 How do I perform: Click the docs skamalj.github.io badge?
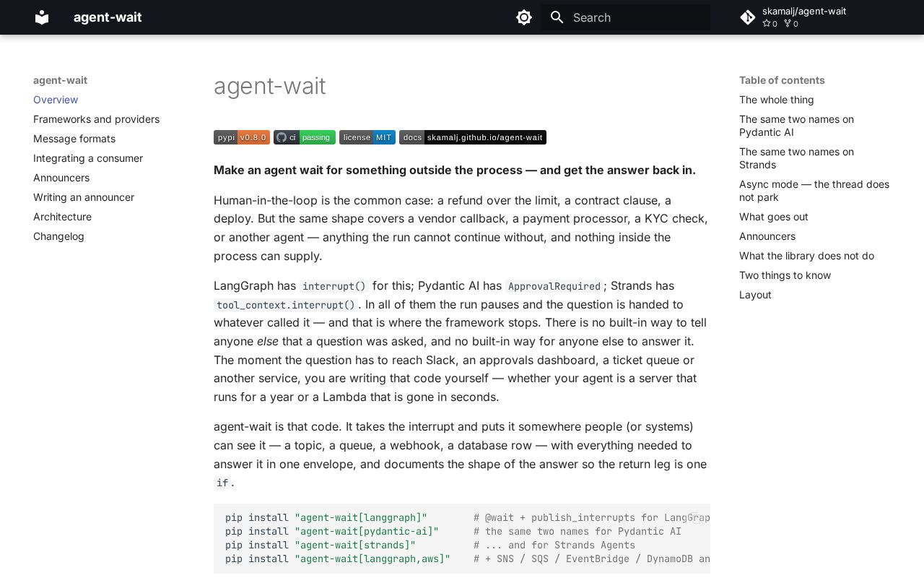tap(473, 137)
